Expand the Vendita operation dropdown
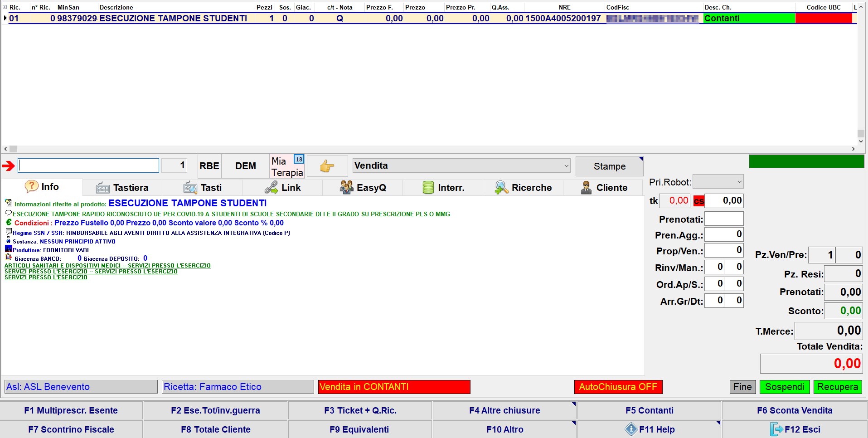 point(566,166)
